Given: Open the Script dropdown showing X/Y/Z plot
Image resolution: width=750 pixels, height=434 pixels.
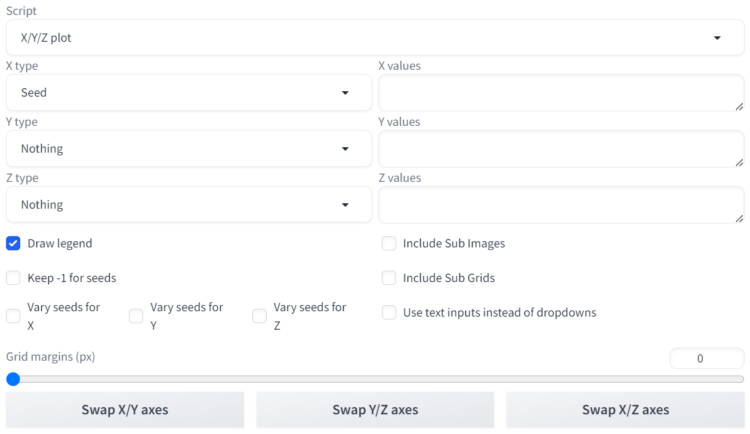Looking at the screenshot, I should [x=375, y=38].
